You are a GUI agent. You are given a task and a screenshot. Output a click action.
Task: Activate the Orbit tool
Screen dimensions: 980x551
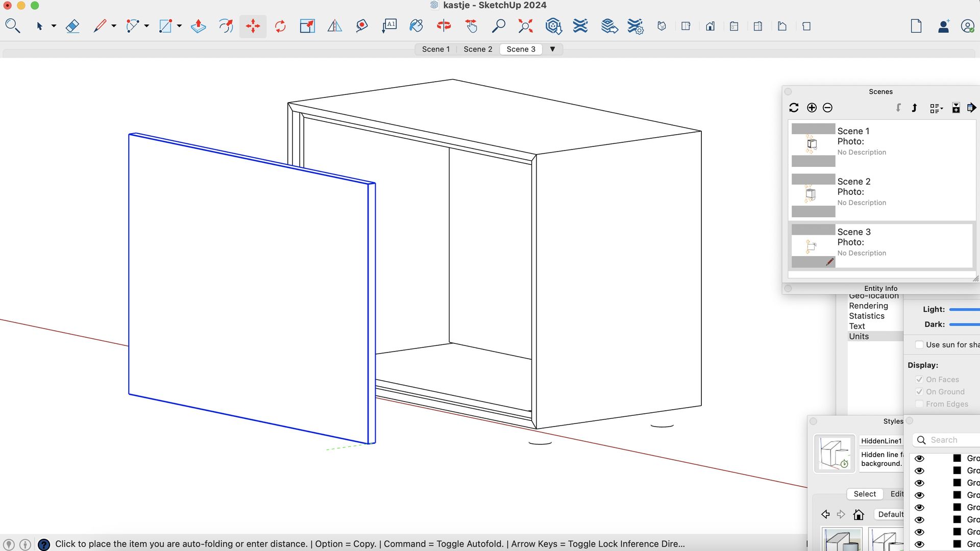(444, 26)
